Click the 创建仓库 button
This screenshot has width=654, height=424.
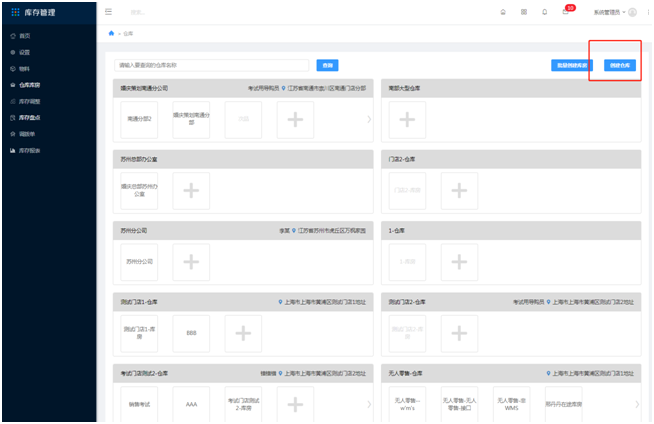click(x=620, y=65)
